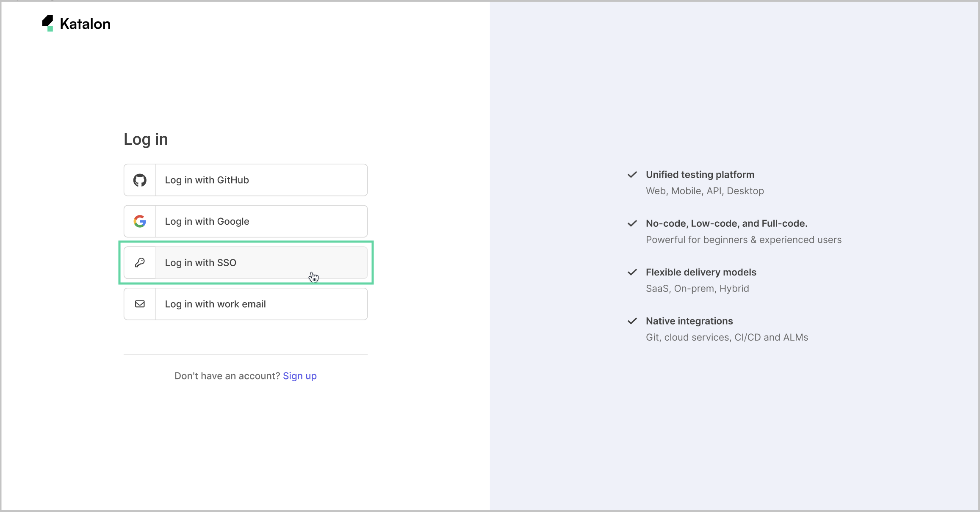Click the Unified testing platform text
980x512 pixels.
click(x=700, y=174)
